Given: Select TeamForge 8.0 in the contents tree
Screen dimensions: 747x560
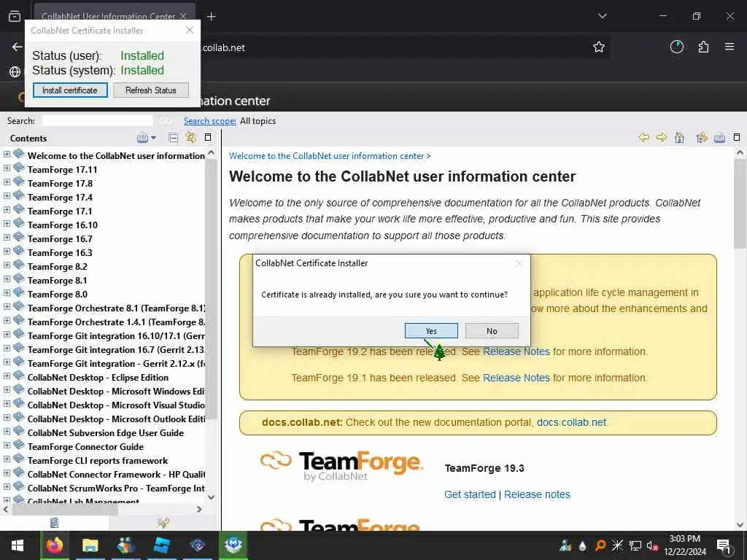Looking at the screenshot, I should (57, 295).
